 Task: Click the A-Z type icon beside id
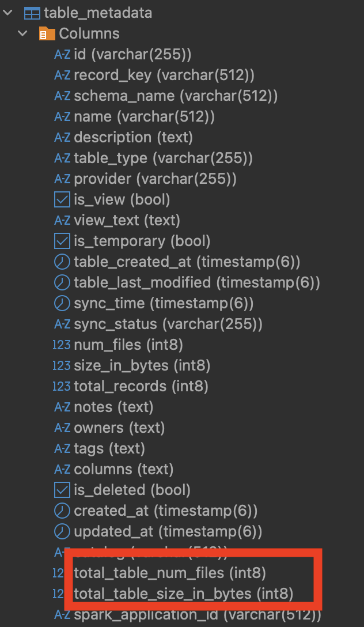tap(62, 54)
